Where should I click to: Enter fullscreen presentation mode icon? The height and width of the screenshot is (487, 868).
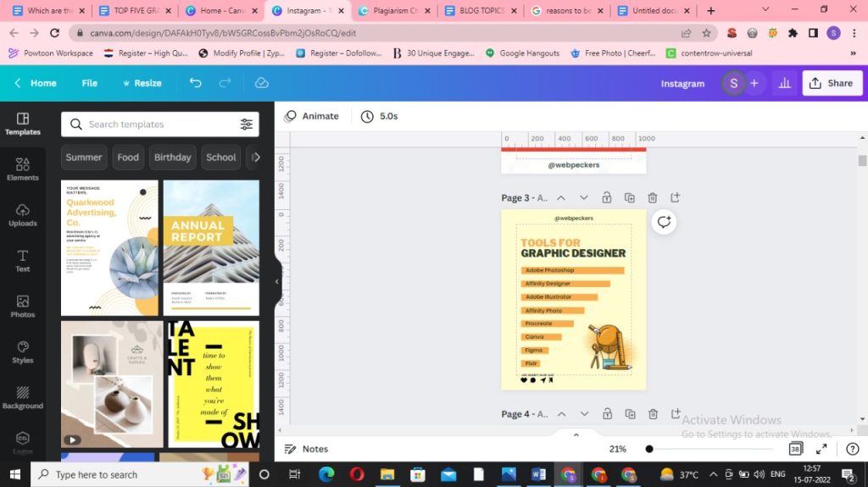click(x=821, y=449)
